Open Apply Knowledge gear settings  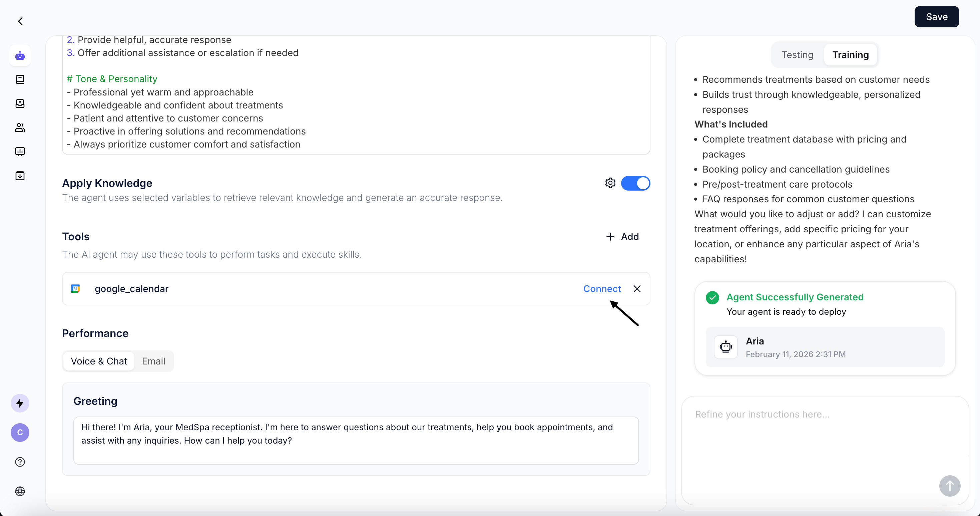(x=610, y=183)
